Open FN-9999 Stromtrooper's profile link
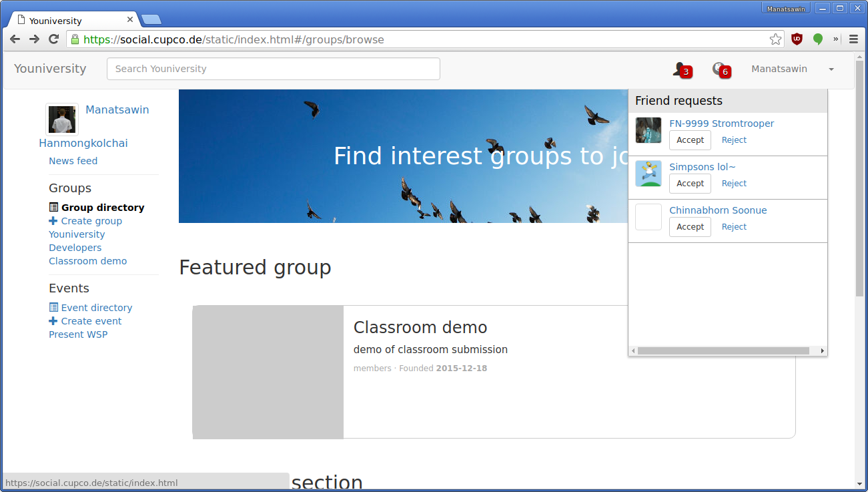 coord(722,124)
